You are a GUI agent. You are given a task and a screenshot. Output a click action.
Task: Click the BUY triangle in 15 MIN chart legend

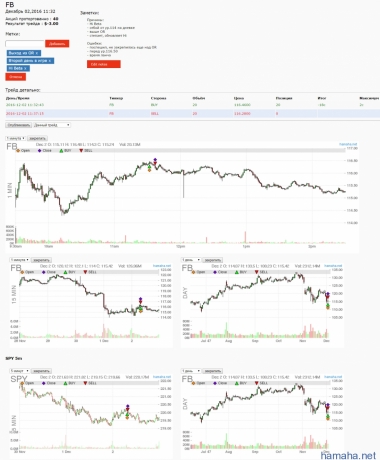66,272
